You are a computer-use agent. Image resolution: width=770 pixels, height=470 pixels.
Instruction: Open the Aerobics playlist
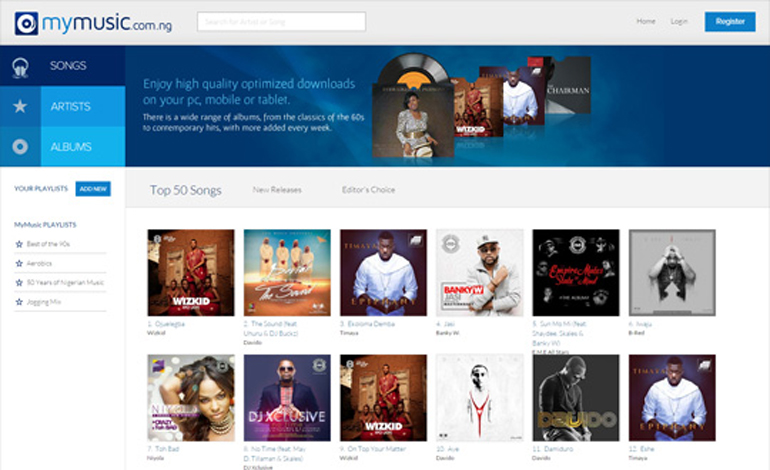click(39, 263)
